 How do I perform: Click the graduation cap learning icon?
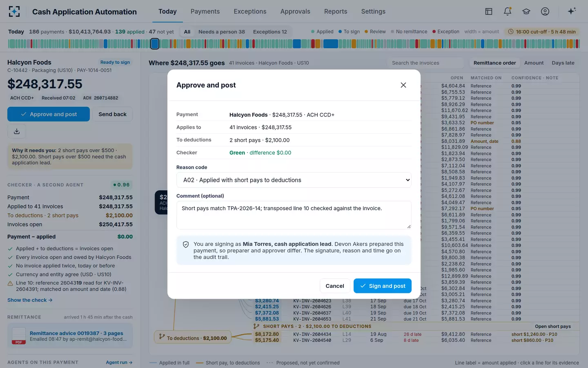point(526,11)
